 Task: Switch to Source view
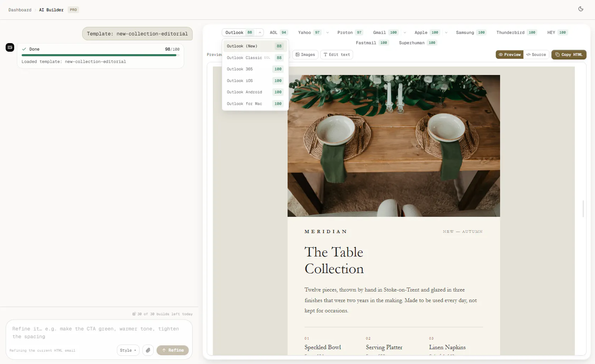536,54
